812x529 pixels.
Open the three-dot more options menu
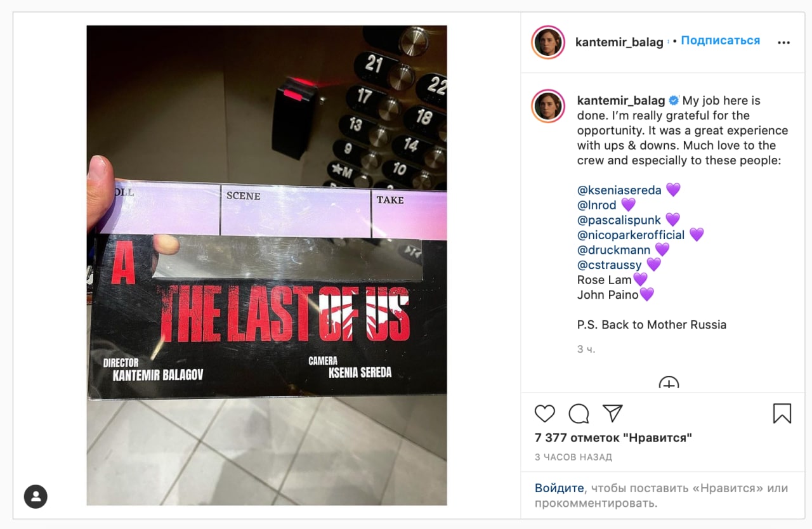pyautogui.click(x=784, y=42)
